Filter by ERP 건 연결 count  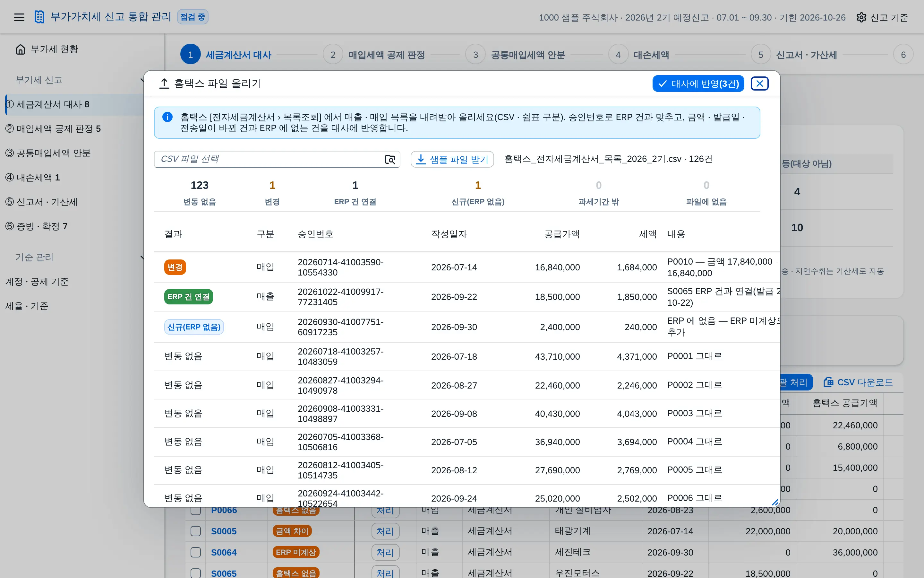(x=355, y=193)
